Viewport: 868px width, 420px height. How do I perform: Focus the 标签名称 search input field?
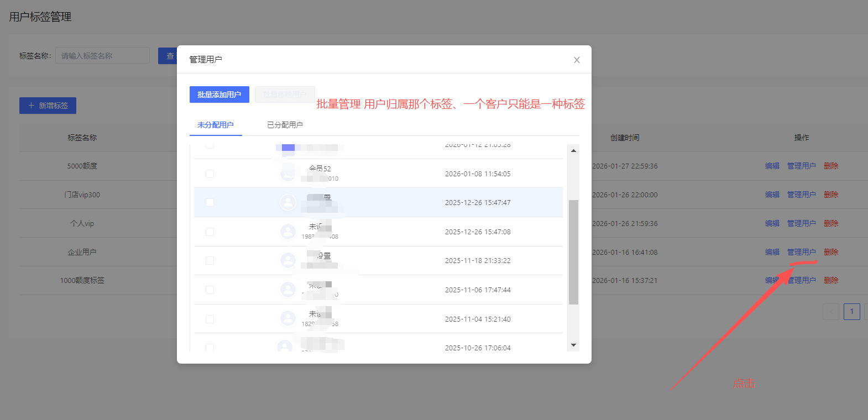pyautogui.click(x=102, y=56)
